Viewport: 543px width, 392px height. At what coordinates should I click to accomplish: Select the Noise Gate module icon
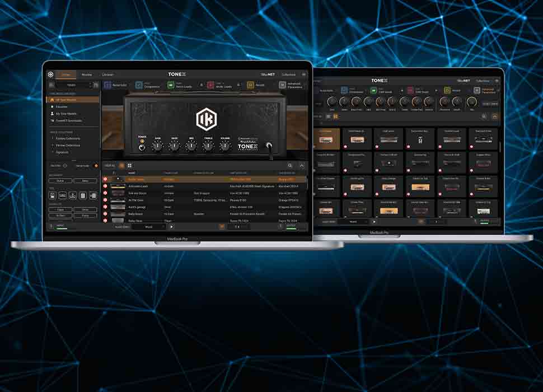tap(107, 85)
